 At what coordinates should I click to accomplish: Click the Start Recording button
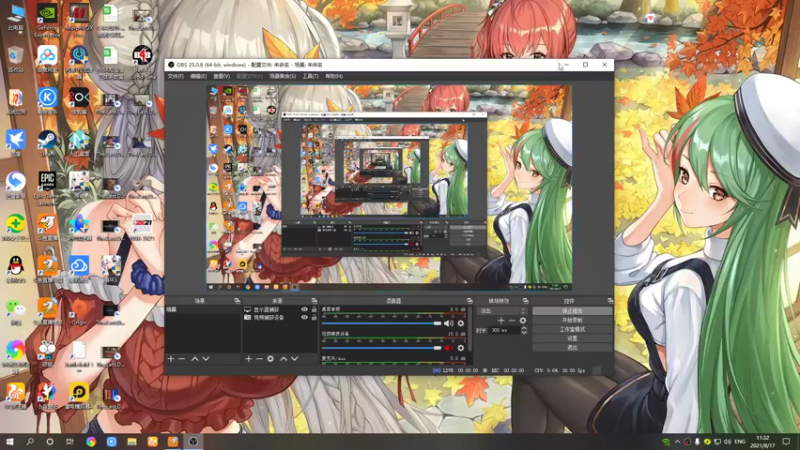click(x=572, y=320)
